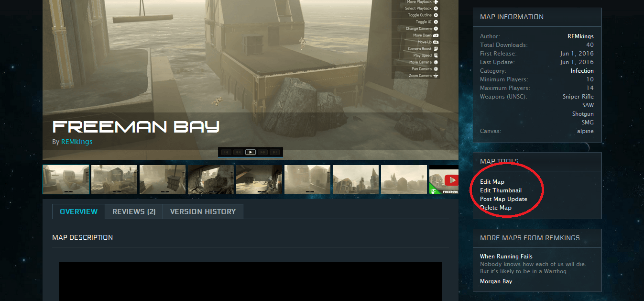
Task: Click the Edit Thumbnail link
Action: [501, 190]
